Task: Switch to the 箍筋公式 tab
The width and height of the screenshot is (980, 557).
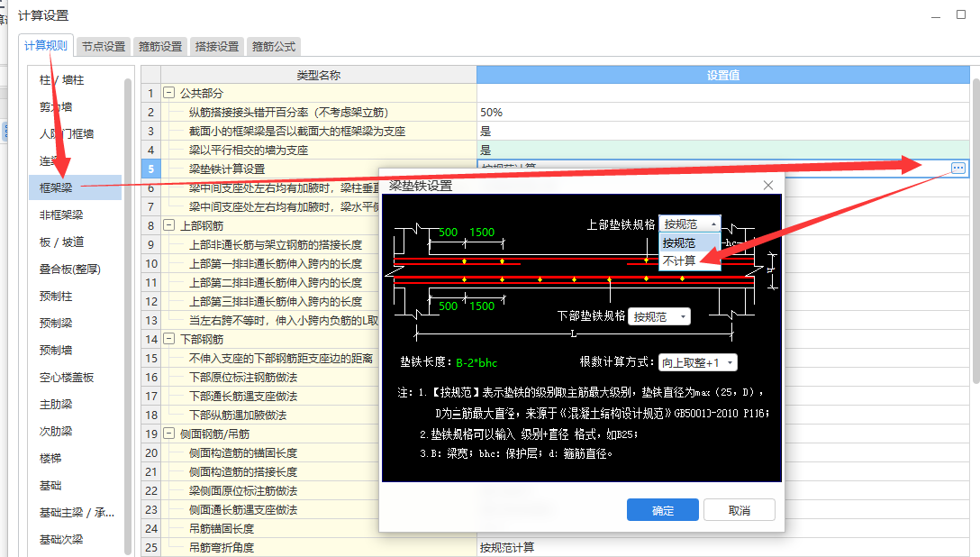Action: coord(274,46)
